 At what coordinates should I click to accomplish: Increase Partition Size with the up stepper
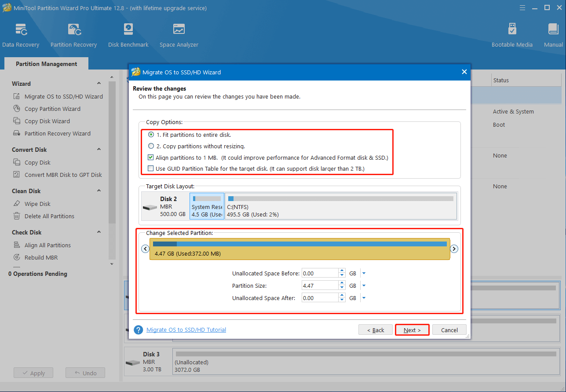point(342,283)
